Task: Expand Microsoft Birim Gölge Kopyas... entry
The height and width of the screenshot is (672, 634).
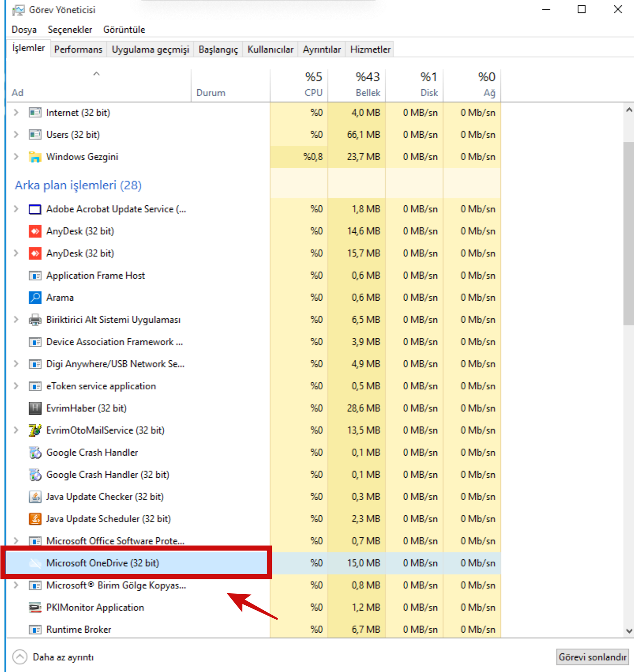Action: click(16, 585)
